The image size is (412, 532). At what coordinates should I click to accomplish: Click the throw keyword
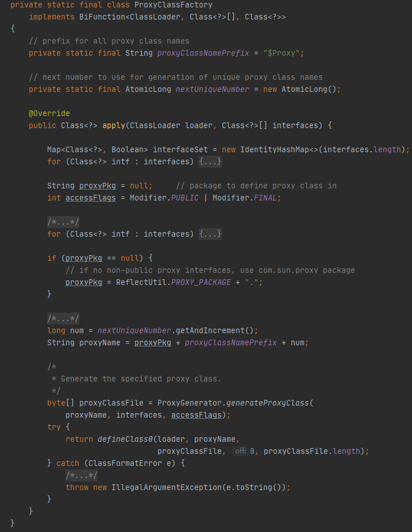(77, 487)
